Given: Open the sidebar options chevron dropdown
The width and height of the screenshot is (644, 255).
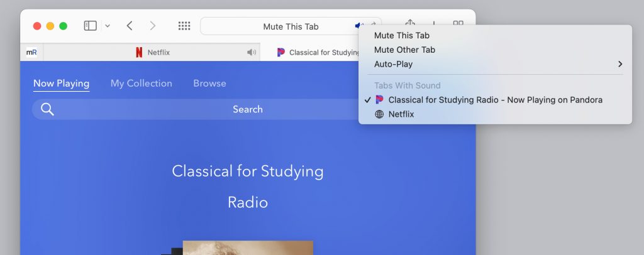Looking at the screenshot, I should point(108,26).
